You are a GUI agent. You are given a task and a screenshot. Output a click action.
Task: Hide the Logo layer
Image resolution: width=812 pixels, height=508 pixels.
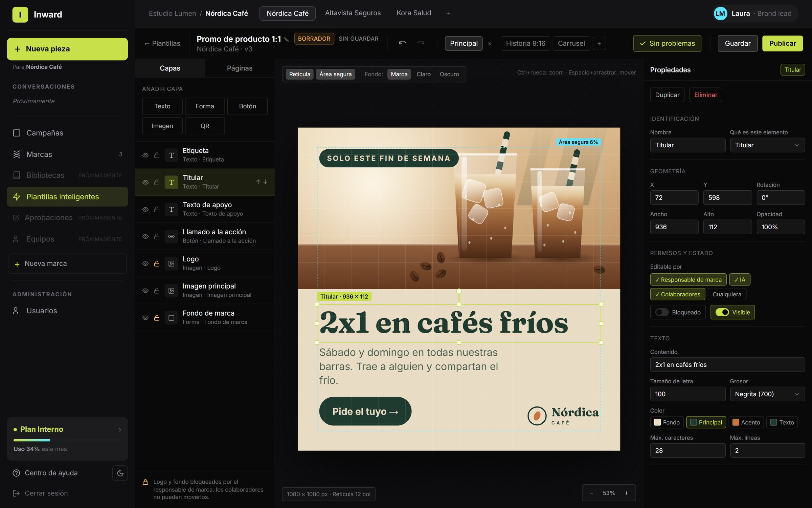coord(145,263)
